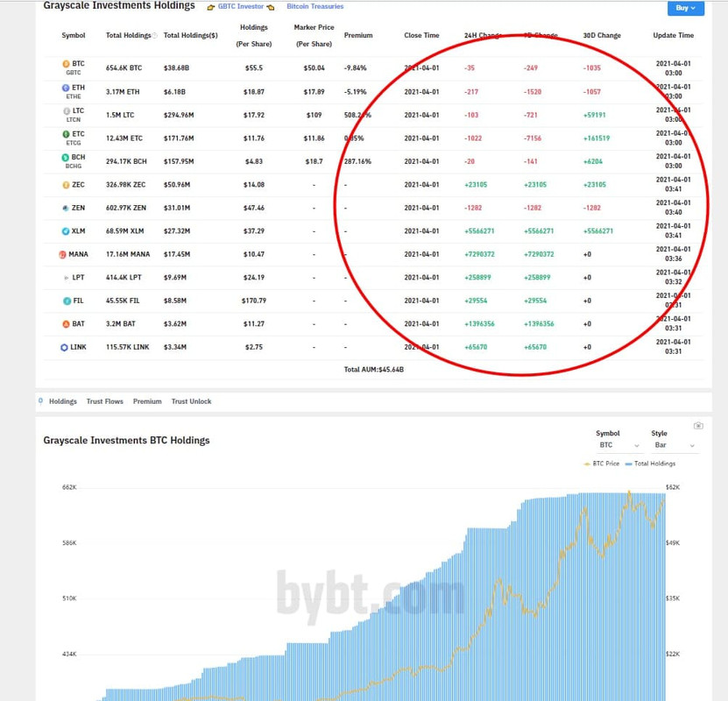The height and width of the screenshot is (701, 728).
Task: Open the Symbol BTC dropdown
Action: pos(618,445)
